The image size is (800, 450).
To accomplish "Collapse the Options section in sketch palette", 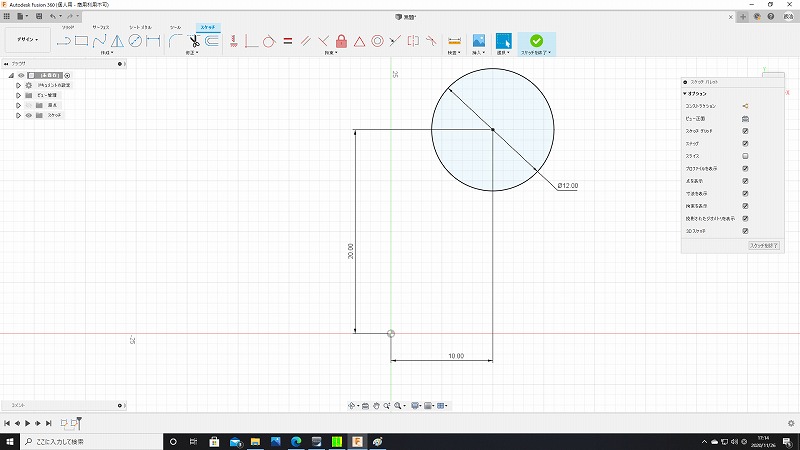I will point(686,93).
